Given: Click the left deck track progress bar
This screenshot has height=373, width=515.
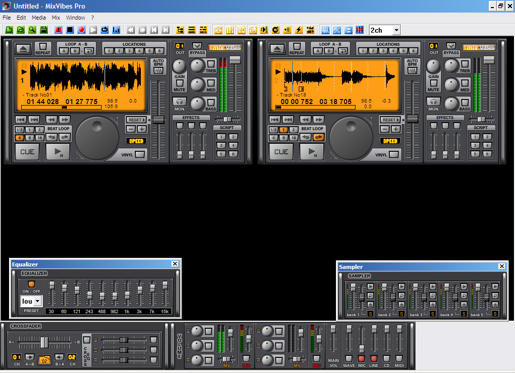Looking at the screenshot, I should [x=61, y=107].
